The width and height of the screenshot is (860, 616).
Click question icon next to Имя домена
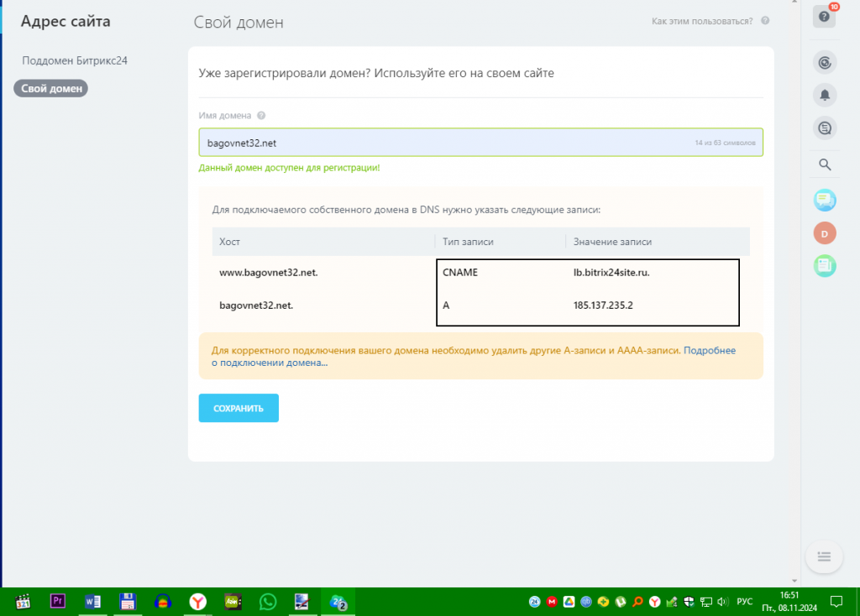pos(262,116)
